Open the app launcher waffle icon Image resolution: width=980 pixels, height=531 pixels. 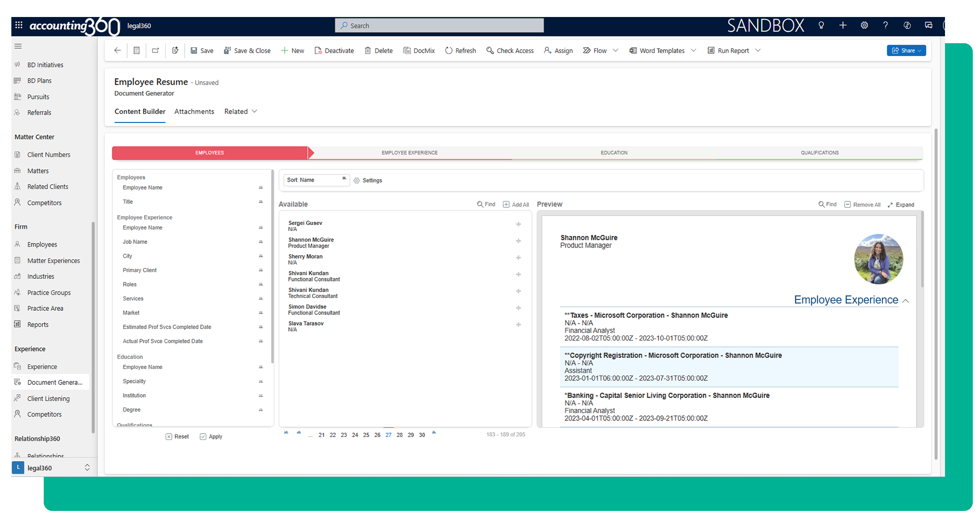pos(19,25)
